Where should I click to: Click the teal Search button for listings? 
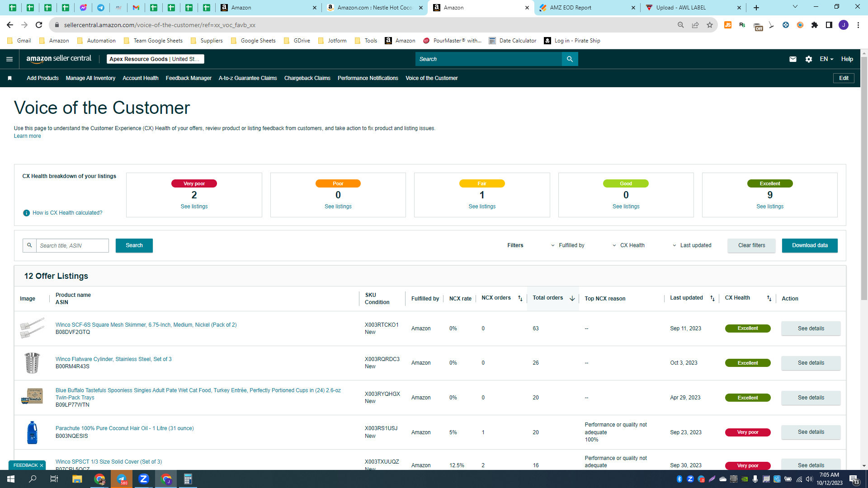[x=134, y=245]
